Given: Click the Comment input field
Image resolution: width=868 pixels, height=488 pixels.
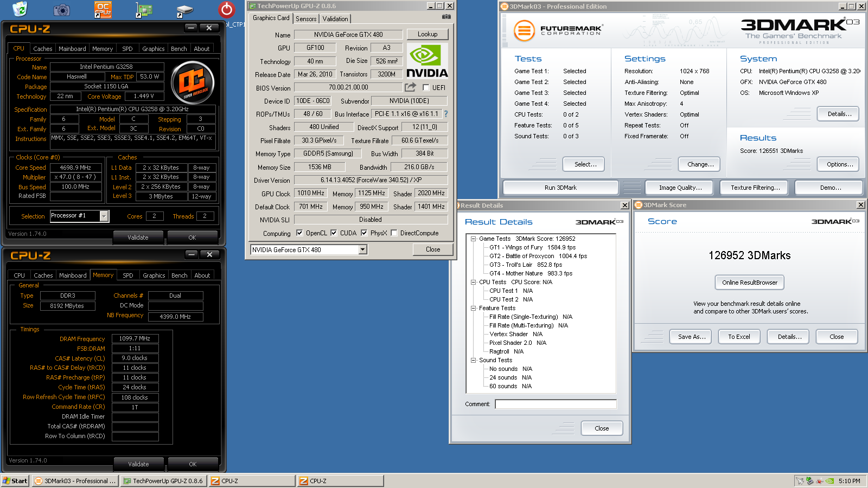Looking at the screenshot, I should point(556,404).
